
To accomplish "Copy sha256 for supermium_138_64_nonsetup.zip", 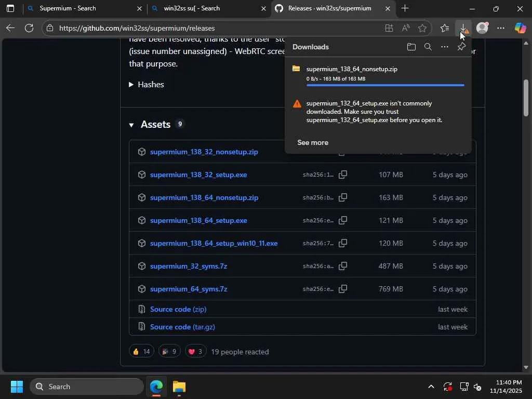I will [343, 197].
